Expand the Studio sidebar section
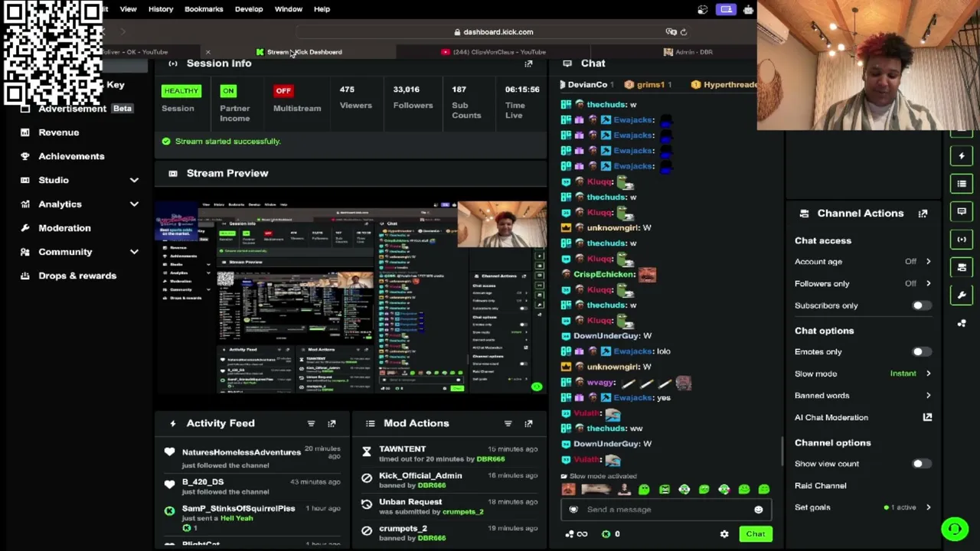This screenshot has width=980, height=551. click(134, 180)
